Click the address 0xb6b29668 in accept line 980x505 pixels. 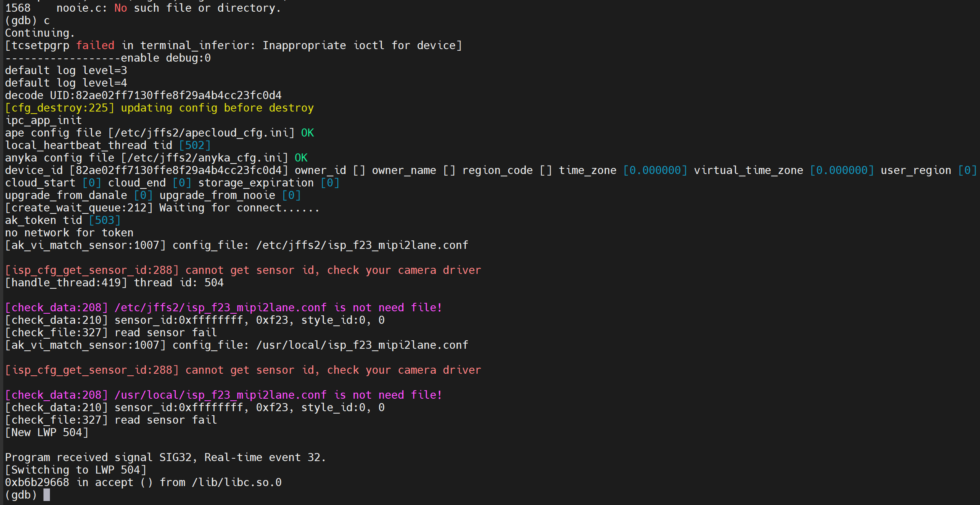[37, 482]
